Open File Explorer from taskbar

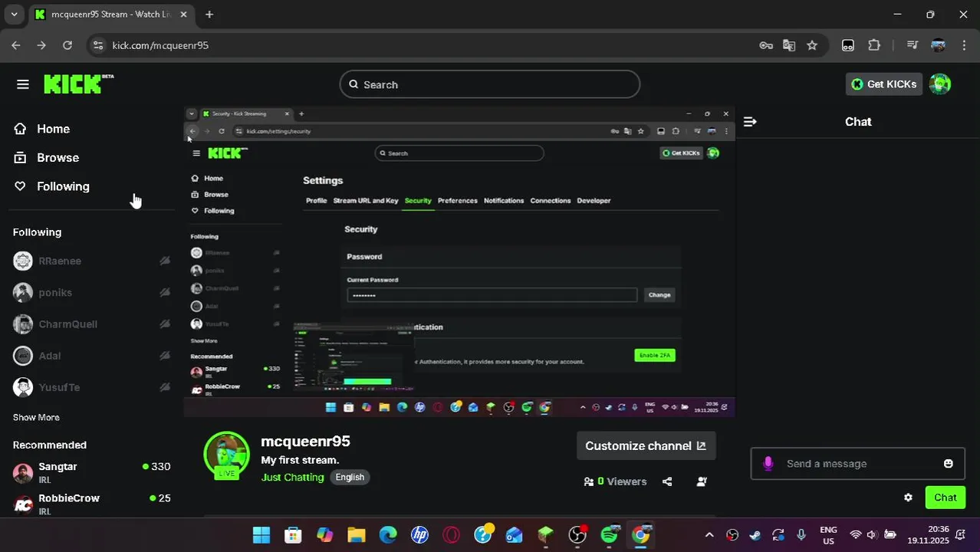pos(356,534)
